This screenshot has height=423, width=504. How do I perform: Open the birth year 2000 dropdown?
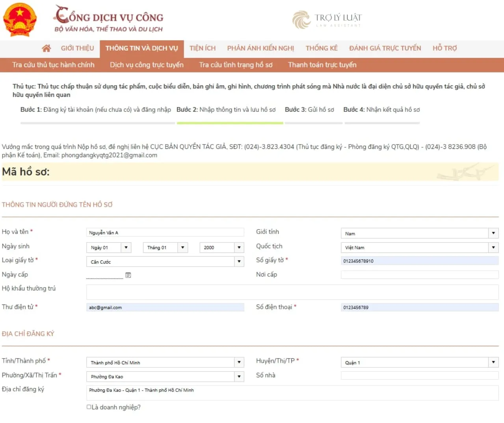[x=239, y=247]
